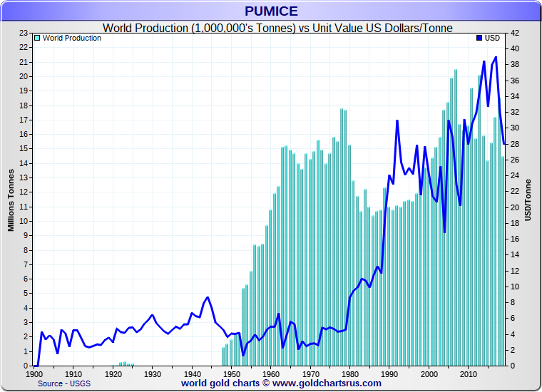Image resolution: width=542 pixels, height=392 pixels.
Task: Click the 'Millions Tonnes' axis label
Action: [11, 200]
